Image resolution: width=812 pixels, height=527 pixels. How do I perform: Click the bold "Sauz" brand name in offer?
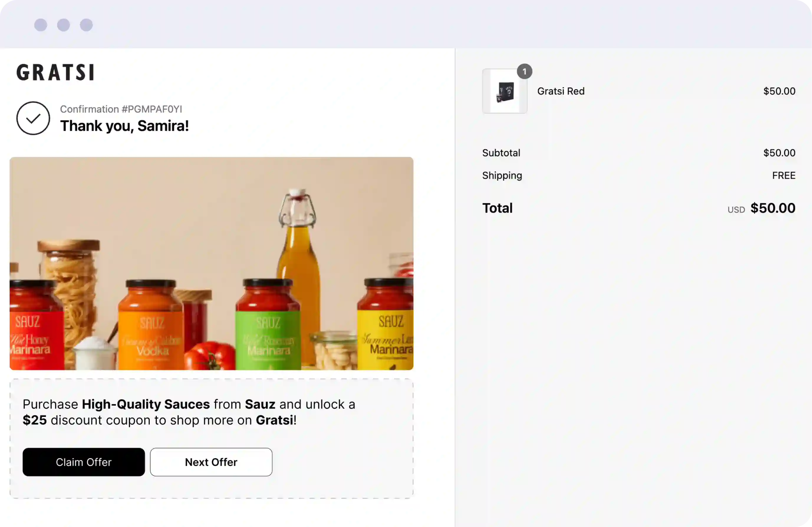click(260, 404)
